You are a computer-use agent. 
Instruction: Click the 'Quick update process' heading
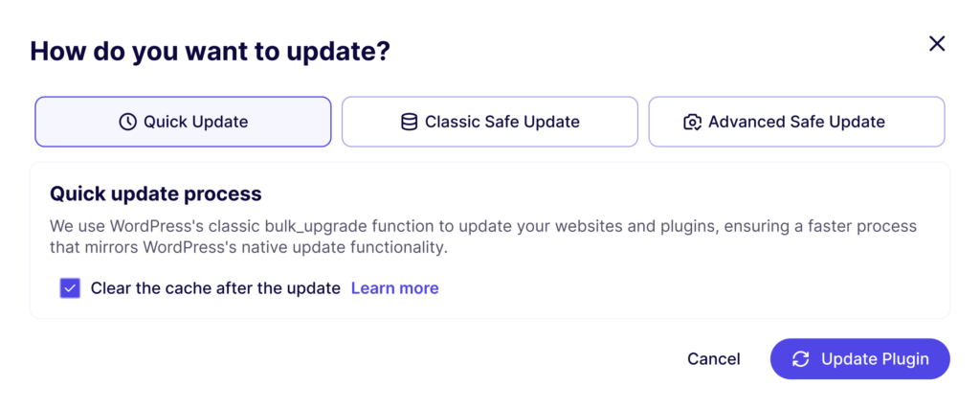(x=156, y=193)
